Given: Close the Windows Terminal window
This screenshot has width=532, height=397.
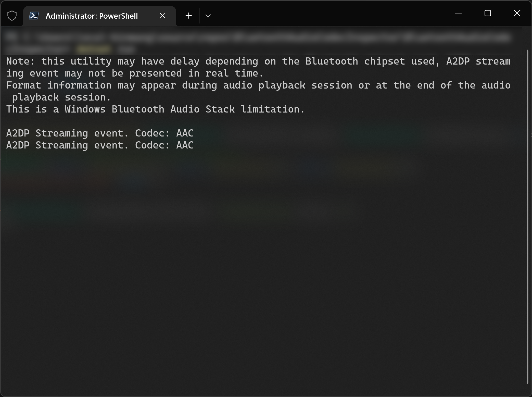Looking at the screenshot, I should tap(517, 13).
